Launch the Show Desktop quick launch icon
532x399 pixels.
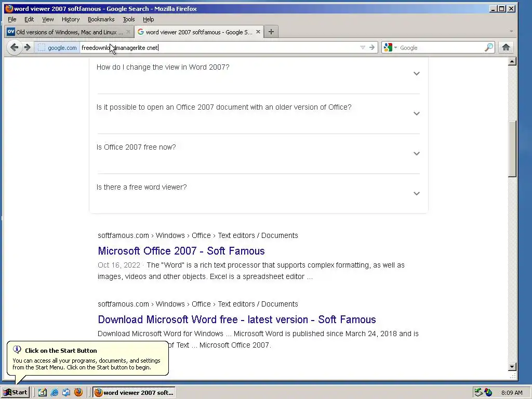point(43,392)
